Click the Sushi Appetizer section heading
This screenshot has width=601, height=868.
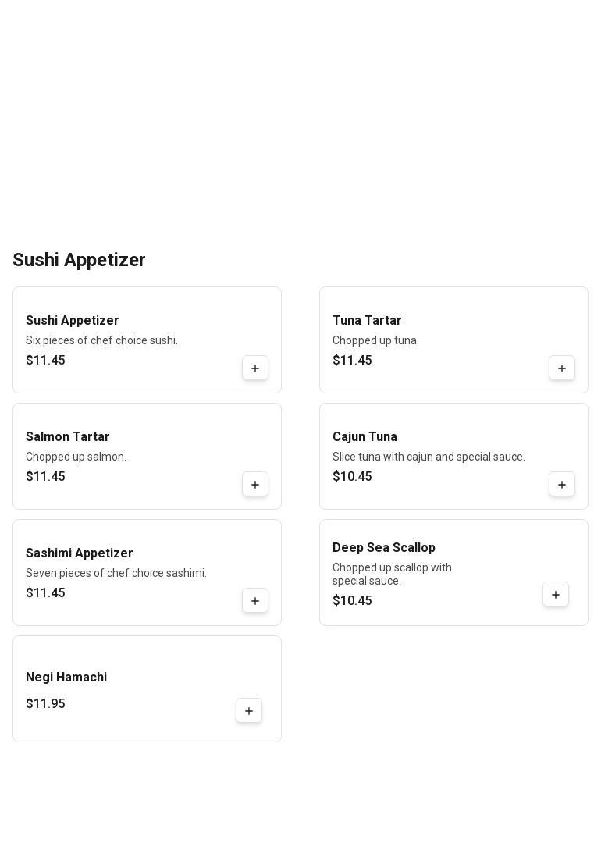pyautogui.click(x=79, y=260)
